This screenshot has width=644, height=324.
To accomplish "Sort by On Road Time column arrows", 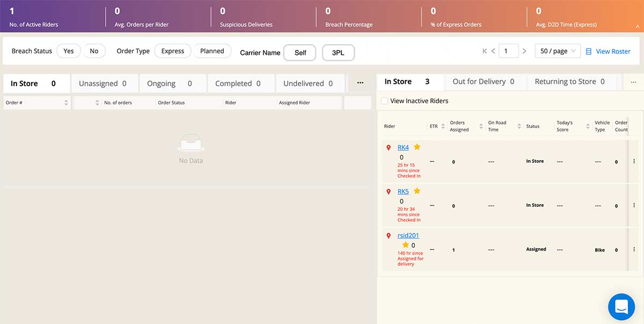I will pyautogui.click(x=519, y=126).
